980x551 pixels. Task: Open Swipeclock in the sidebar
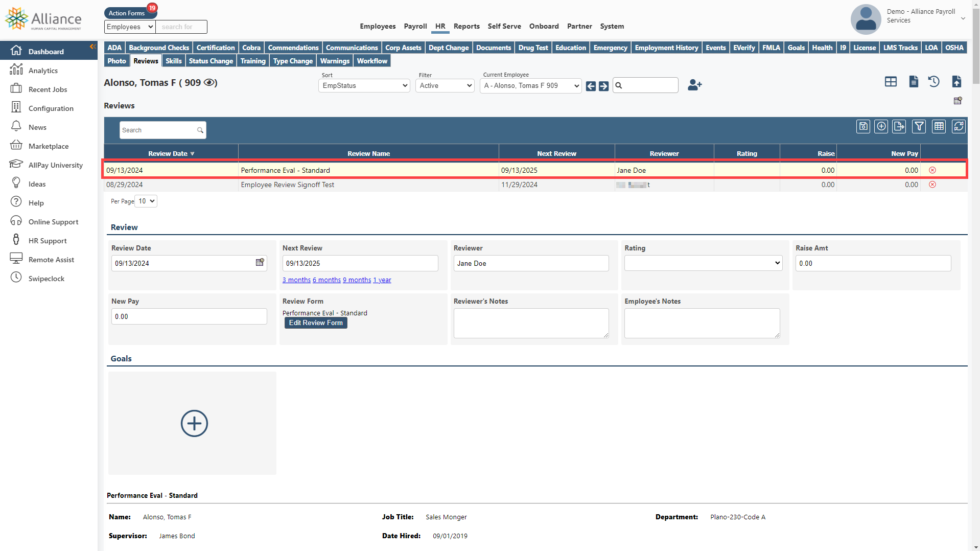(46, 279)
